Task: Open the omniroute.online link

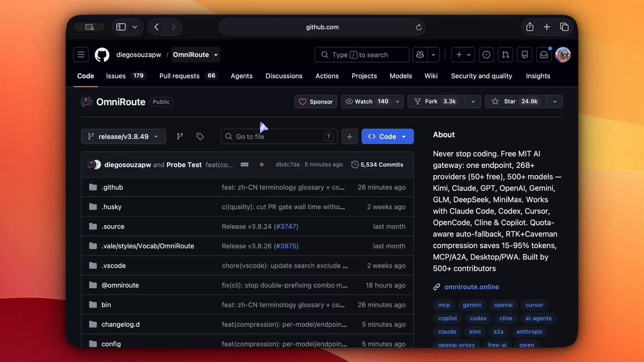Action: pos(472,287)
